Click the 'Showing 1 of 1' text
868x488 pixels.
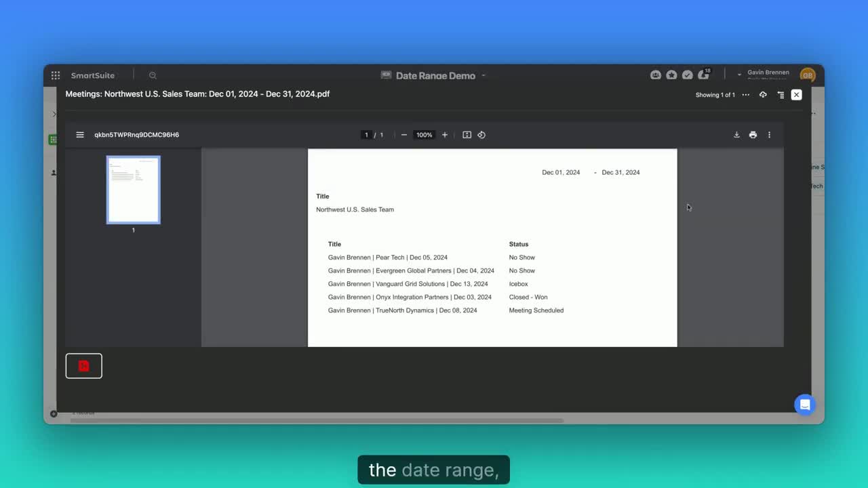[715, 95]
